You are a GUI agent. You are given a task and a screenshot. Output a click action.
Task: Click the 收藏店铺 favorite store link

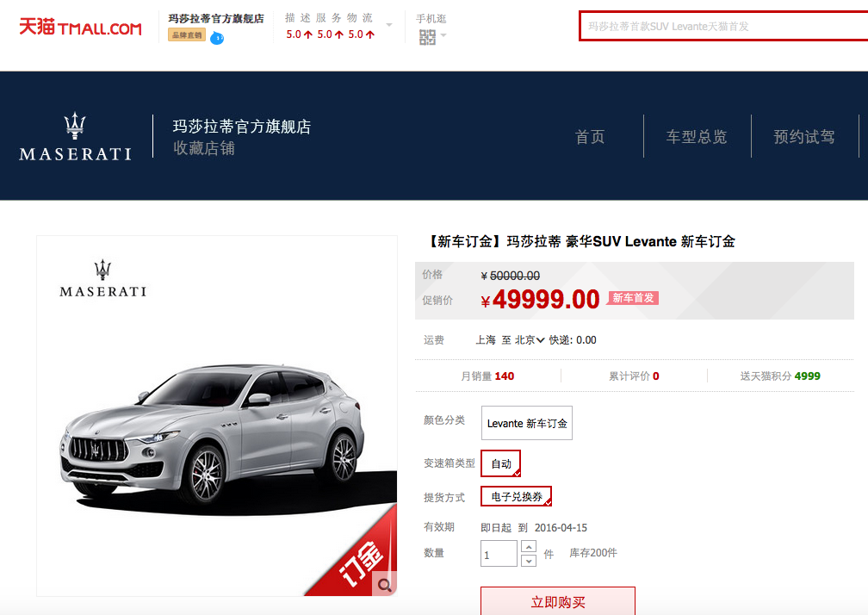pos(204,148)
